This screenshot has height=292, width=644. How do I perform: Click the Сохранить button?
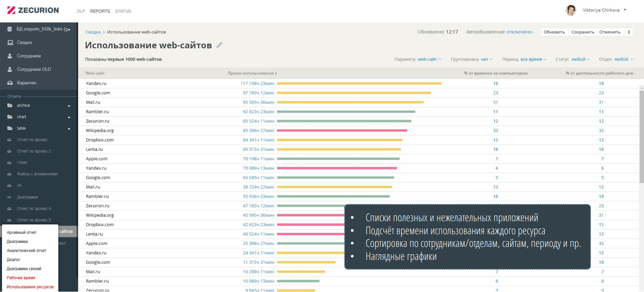pos(583,32)
